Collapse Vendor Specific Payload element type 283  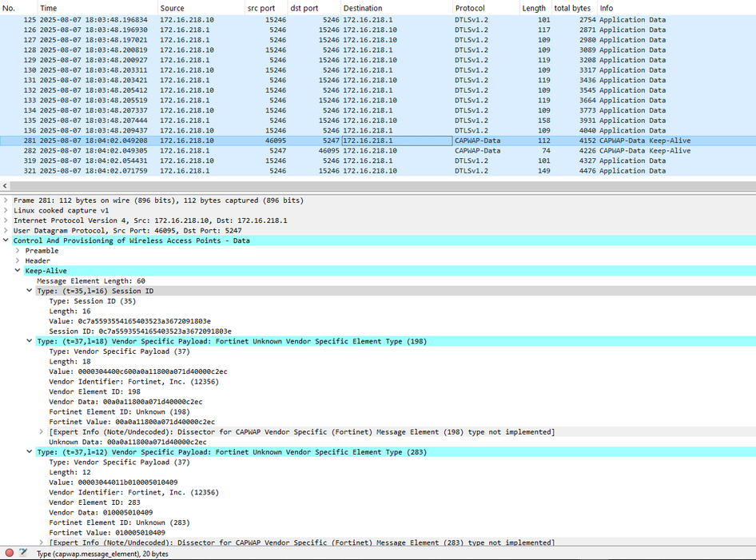point(30,451)
